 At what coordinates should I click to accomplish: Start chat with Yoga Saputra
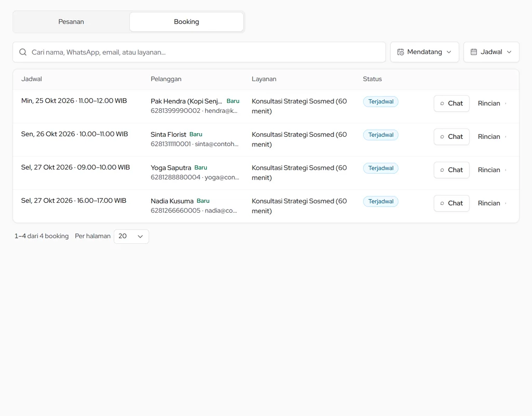pos(451,170)
